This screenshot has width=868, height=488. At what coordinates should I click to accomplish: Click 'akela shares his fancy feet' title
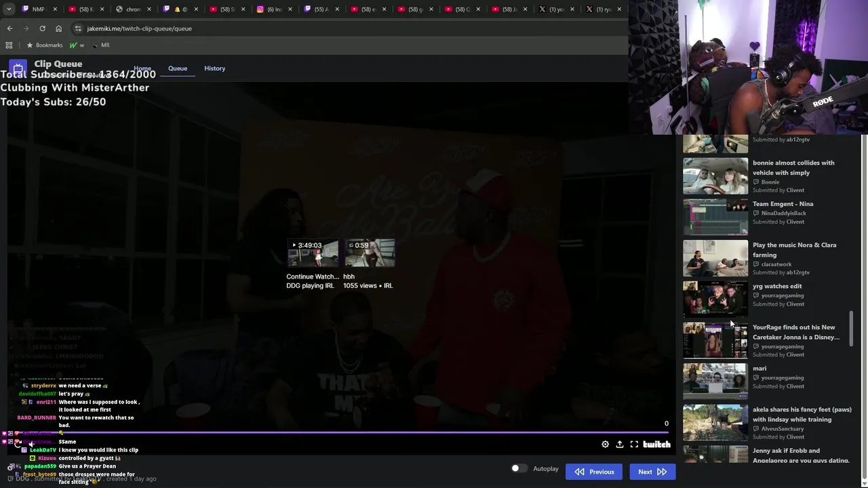click(802, 414)
